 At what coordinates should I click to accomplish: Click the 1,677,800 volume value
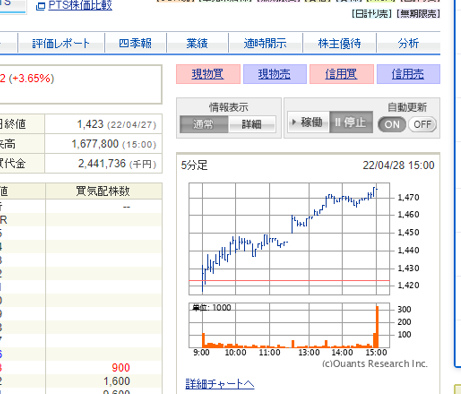click(95, 144)
